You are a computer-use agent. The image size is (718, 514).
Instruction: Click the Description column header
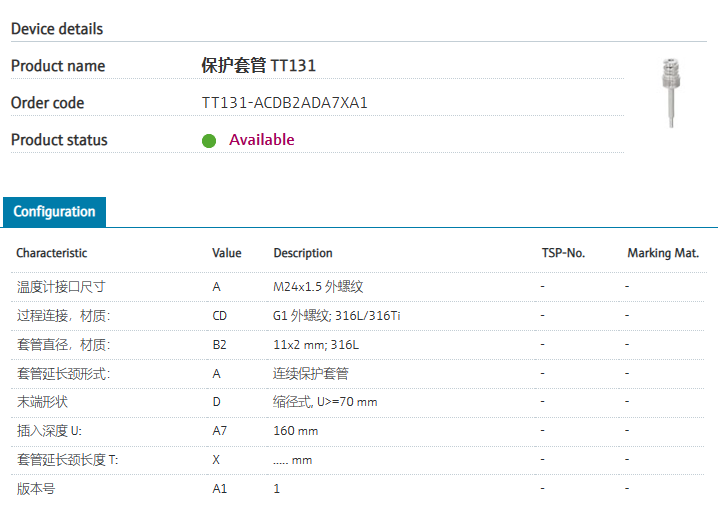[303, 253]
